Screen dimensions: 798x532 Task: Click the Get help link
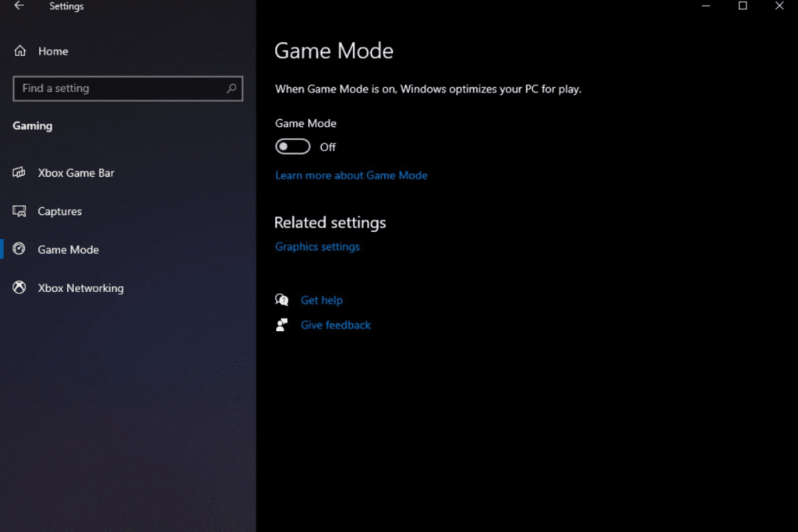pos(322,300)
